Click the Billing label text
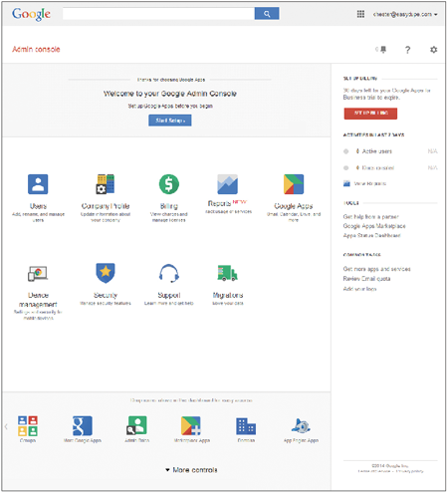448x494 pixels. tap(169, 206)
